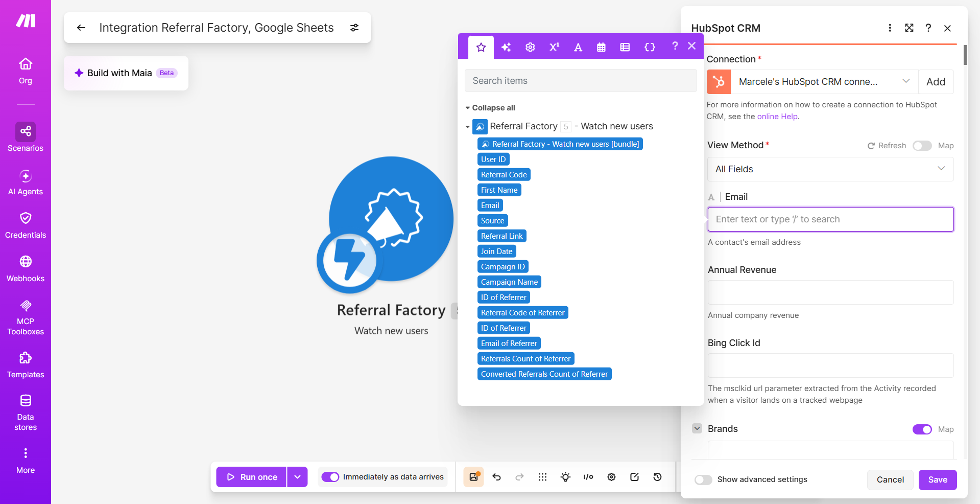Open Data stores in the sidebar
The height and width of the screenshot is (504, 980).
click(x=26, y=413)
